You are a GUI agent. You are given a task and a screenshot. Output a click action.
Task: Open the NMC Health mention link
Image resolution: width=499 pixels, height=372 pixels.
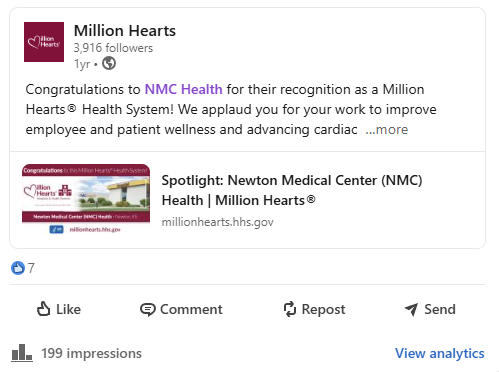tap(183, 89)
